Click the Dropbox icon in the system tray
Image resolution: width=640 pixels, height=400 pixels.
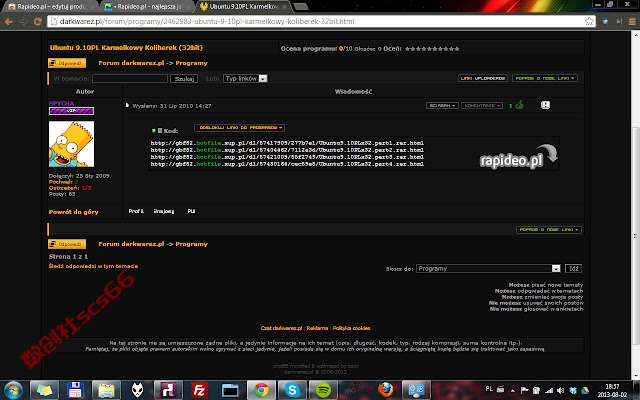(573, 391)
